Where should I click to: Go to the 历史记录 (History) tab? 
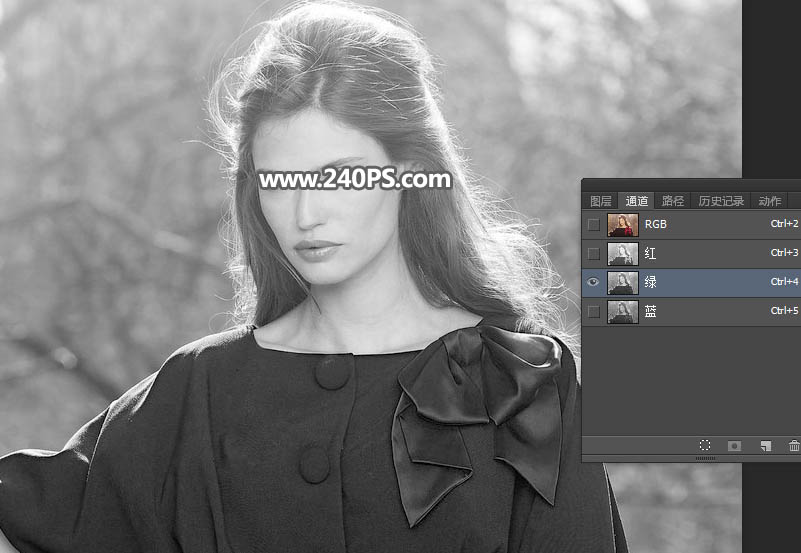(x=720, y=201)
